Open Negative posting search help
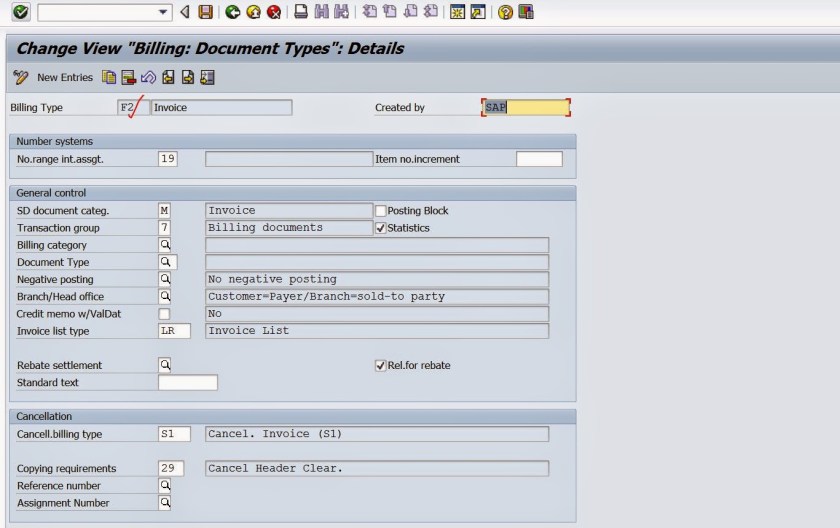The image size is (840, 528). pyautogui.click(x=165, y=279)
